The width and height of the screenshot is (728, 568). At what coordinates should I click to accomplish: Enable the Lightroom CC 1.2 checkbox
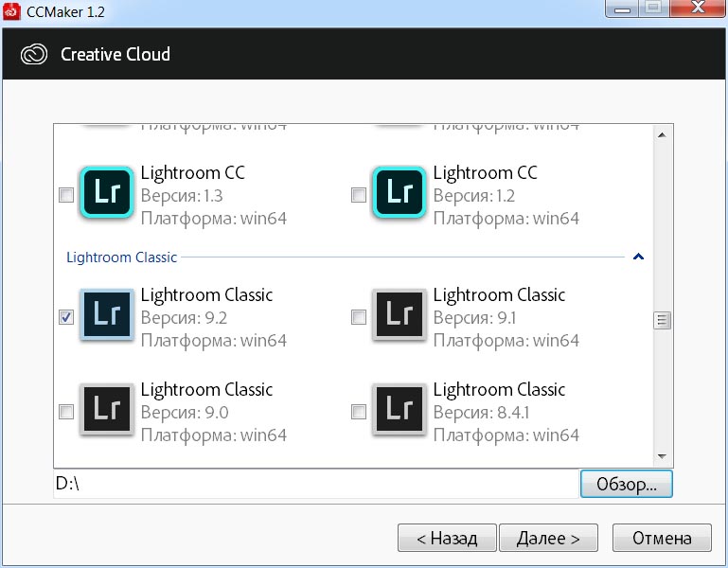click(359, 195)
